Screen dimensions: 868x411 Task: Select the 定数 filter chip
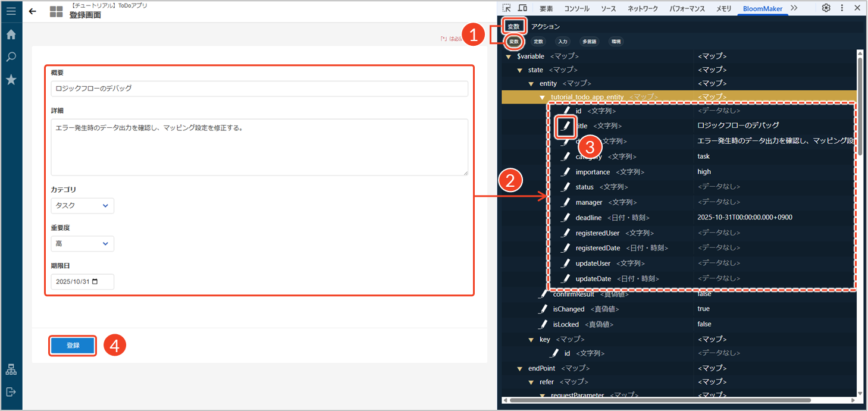click(x=538, y=42)
